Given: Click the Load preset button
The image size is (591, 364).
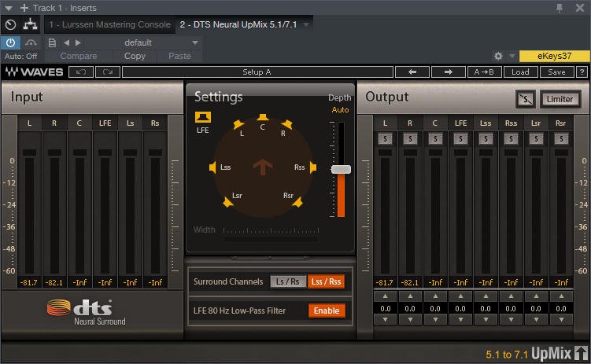Looking at the screenshot, I should 520,72.
